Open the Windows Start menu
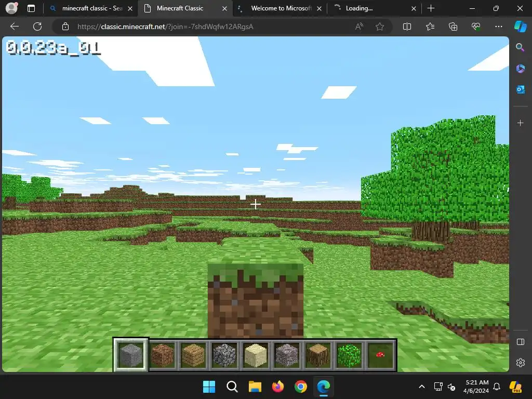This screenshot has width=532, height=399. pos(209,387)
